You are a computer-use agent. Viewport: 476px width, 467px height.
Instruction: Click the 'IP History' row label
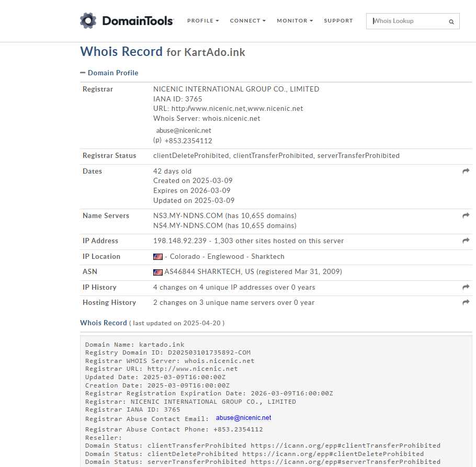click(x=99, y=287)
